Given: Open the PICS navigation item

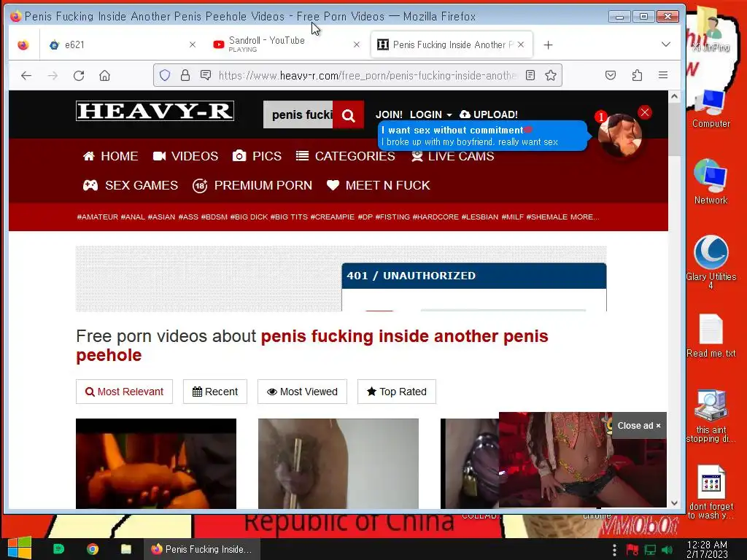Looking at the screenshot, I should 258,156.
